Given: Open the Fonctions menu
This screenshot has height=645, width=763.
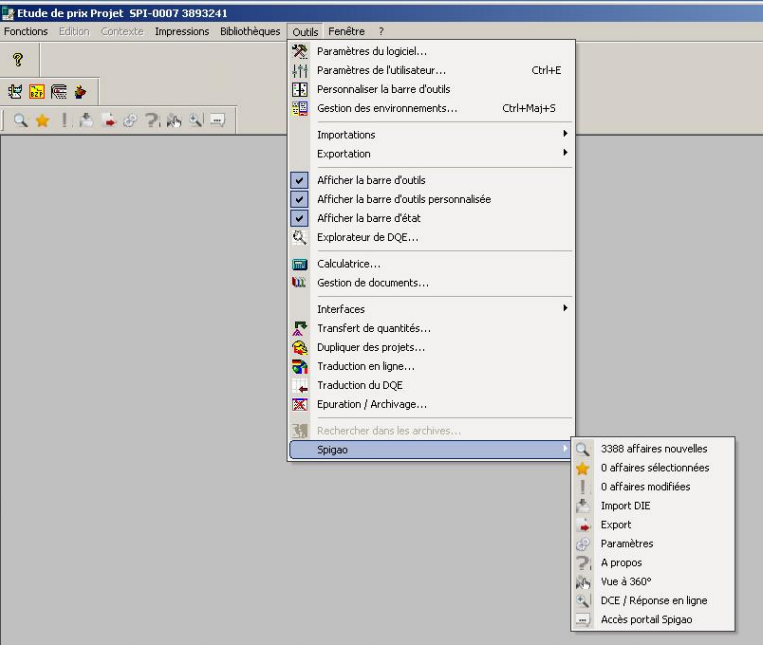Looking at the screenshot, I should [26, 32].
